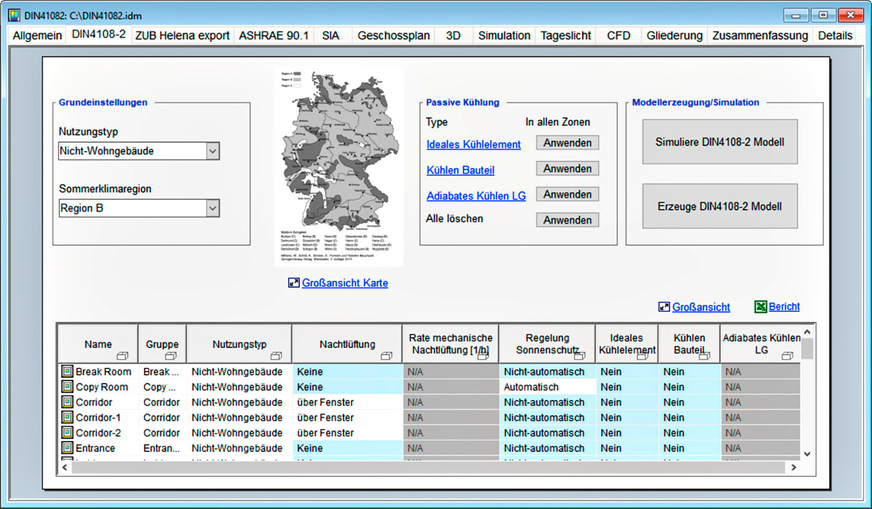Click the filter icon in Name column header

tap(122, 355)
